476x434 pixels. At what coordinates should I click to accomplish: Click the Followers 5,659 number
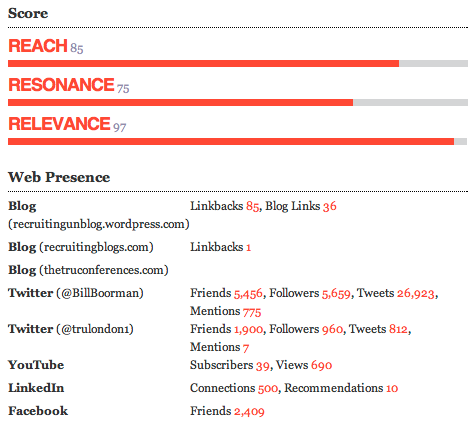pyautogui.click(x=336, y=294)
